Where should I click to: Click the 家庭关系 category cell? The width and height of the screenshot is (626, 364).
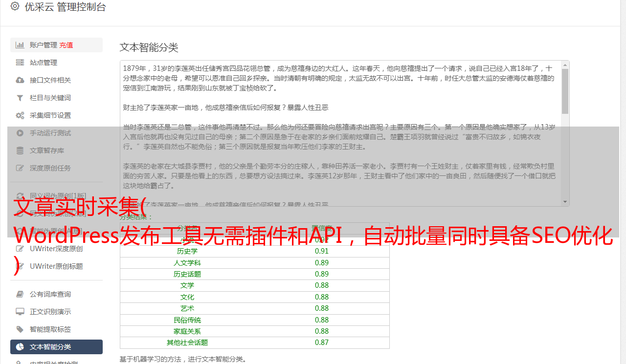[x=187, y=331]
